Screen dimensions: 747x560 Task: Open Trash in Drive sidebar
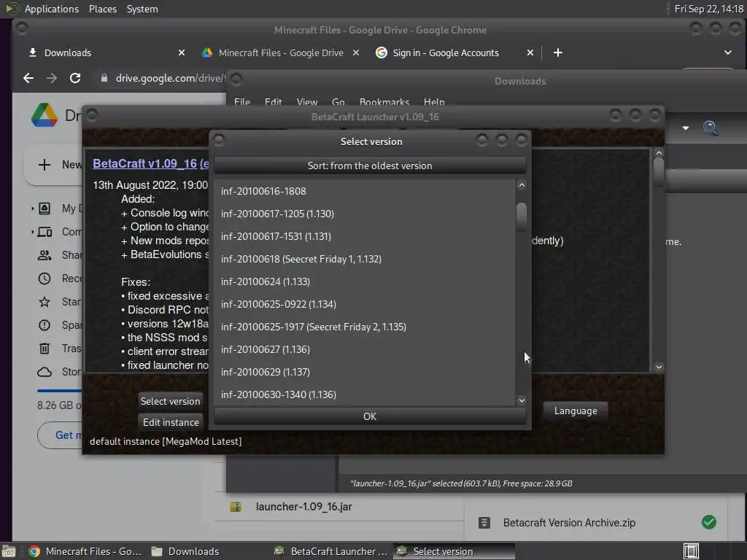[59, 349]
